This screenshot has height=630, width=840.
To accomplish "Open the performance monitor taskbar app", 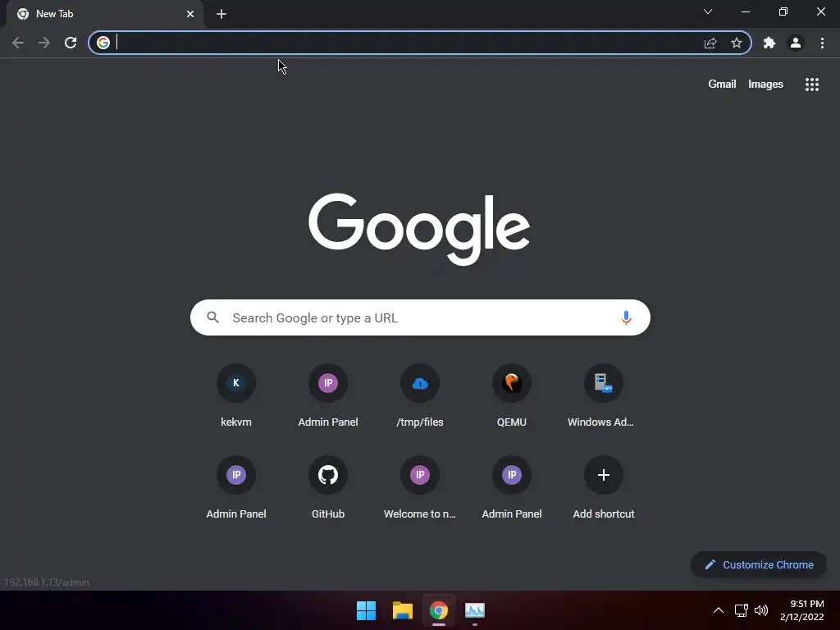I will point(475,610).
